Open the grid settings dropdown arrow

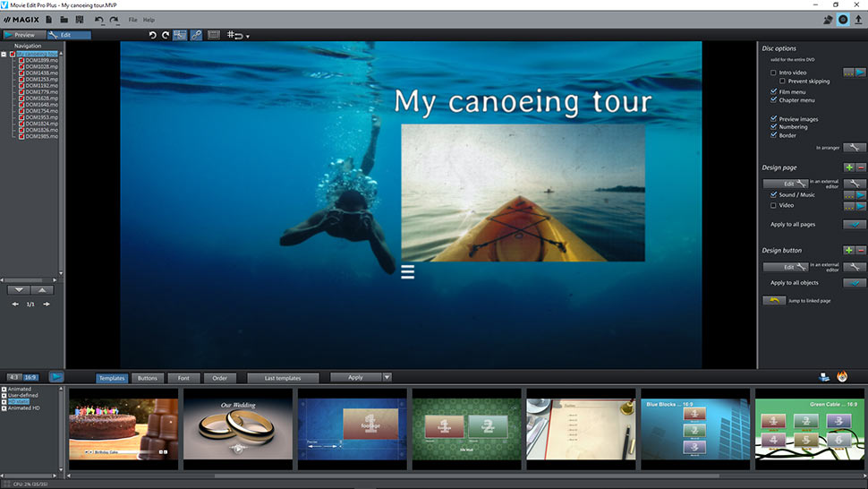pos(248,37)
